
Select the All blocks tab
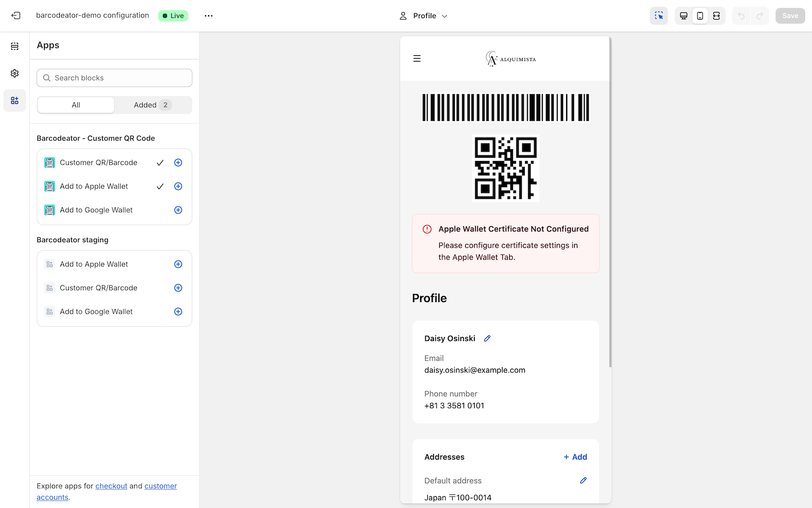point(76,104)
